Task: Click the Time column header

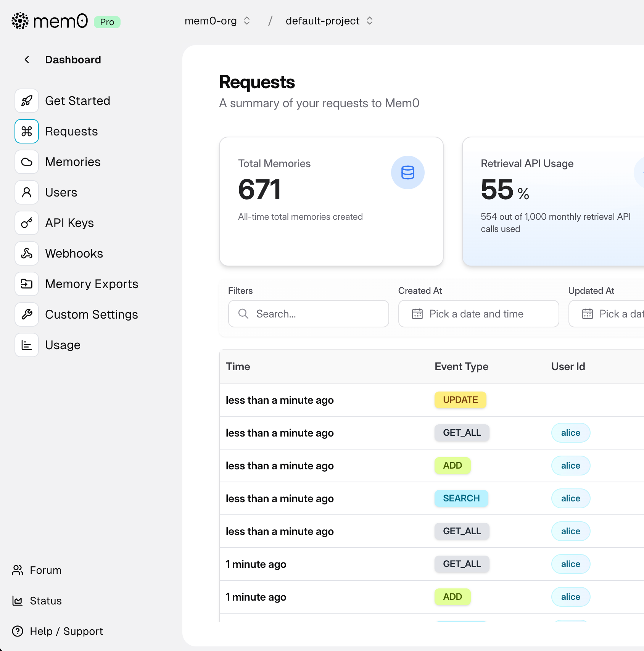Action: point(238,366)
